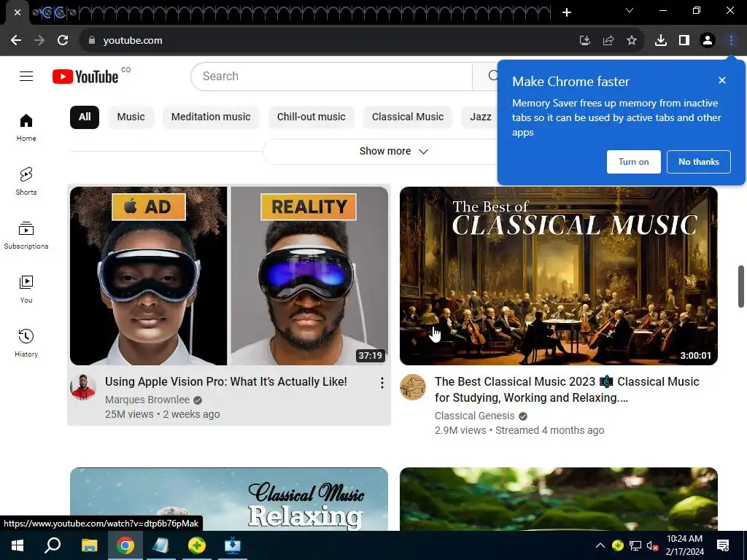Open History in the sidebar

tap(26, 343)
